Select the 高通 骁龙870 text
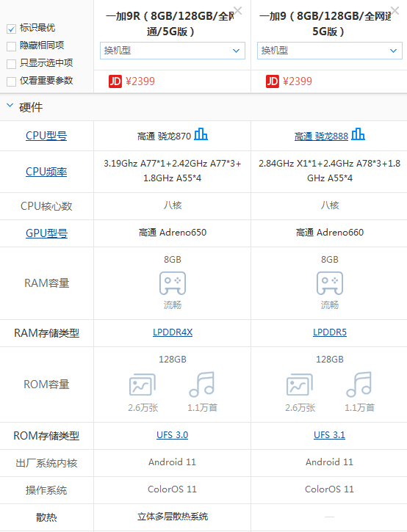Image resolution: width=407 pixels, height=532 pixels. tap(165, 136)
